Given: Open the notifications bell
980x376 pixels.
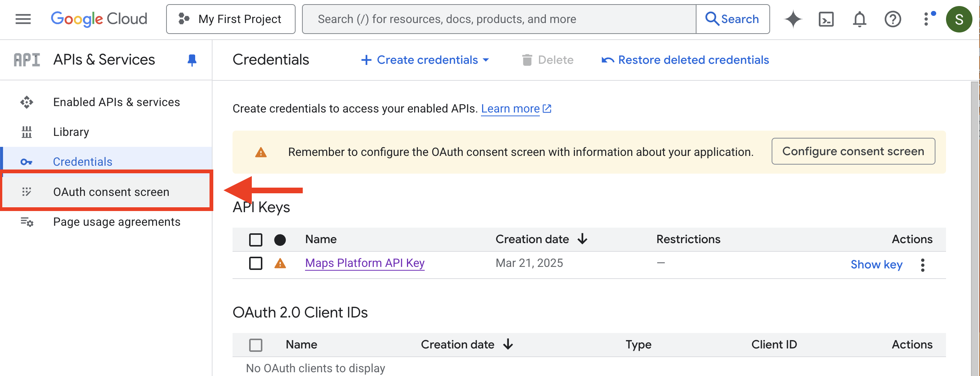Looking at the screenshot, I should [x=859, y=19].
